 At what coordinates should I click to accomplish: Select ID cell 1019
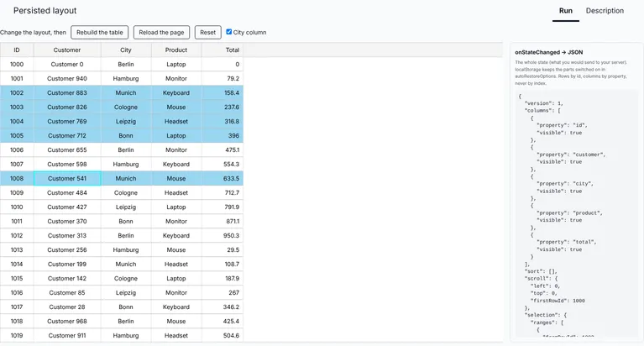pos(17,335)
